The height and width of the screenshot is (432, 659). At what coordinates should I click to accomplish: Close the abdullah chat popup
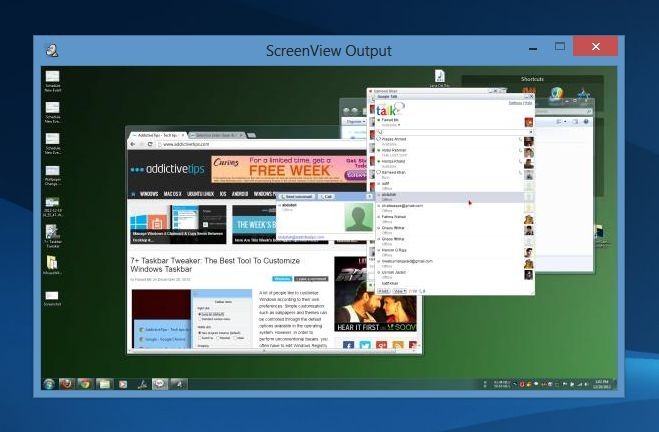pyautogui.click(x=369, y=196)
